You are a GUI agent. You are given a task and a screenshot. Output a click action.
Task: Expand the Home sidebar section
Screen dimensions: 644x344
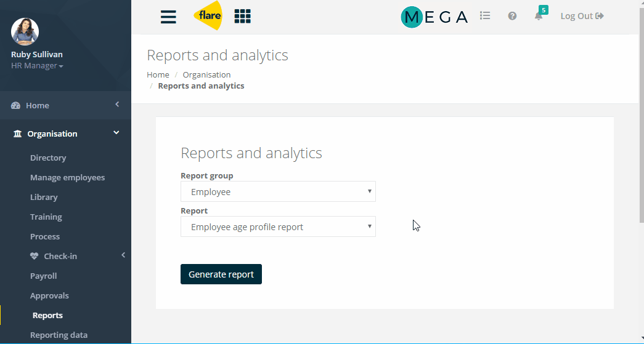coord(117,105)
